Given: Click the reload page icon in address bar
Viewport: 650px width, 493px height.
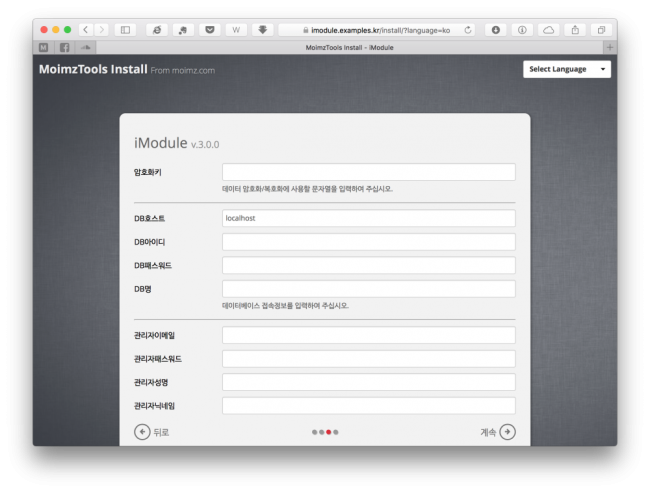Looking at the screenshot, I should tap(468, 30).
